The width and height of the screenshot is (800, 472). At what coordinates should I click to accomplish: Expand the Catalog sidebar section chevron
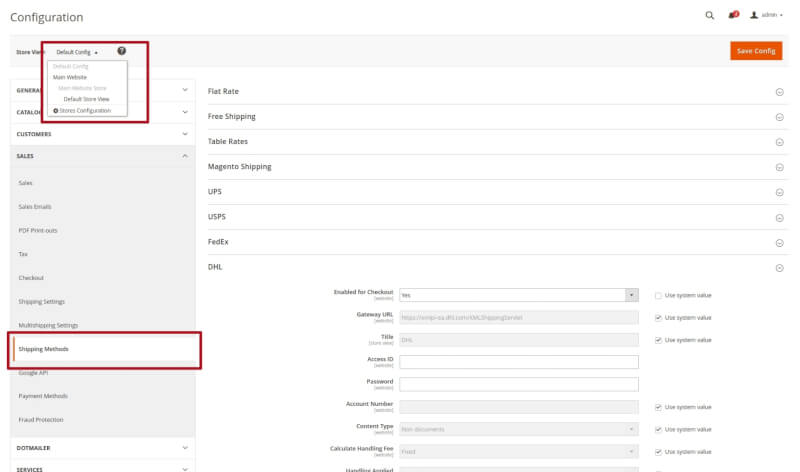click(x=185, y=112)
